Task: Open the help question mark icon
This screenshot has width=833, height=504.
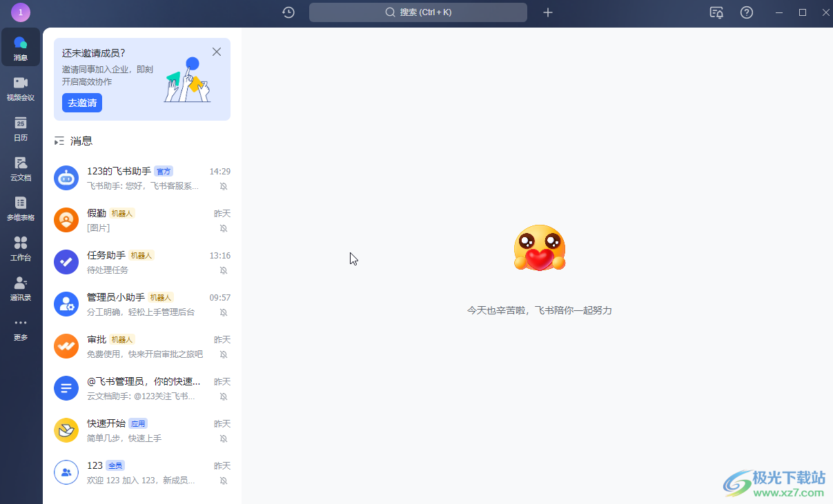Action: 747,12
